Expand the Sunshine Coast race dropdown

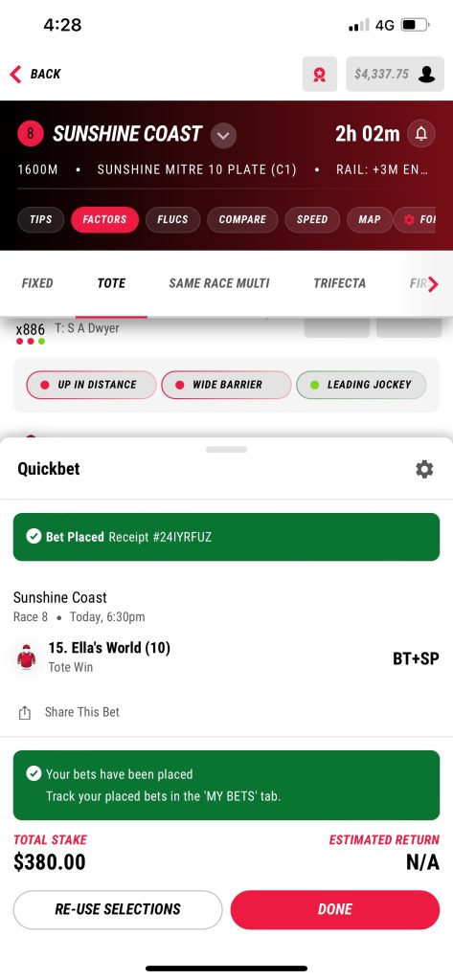point(223,135)
